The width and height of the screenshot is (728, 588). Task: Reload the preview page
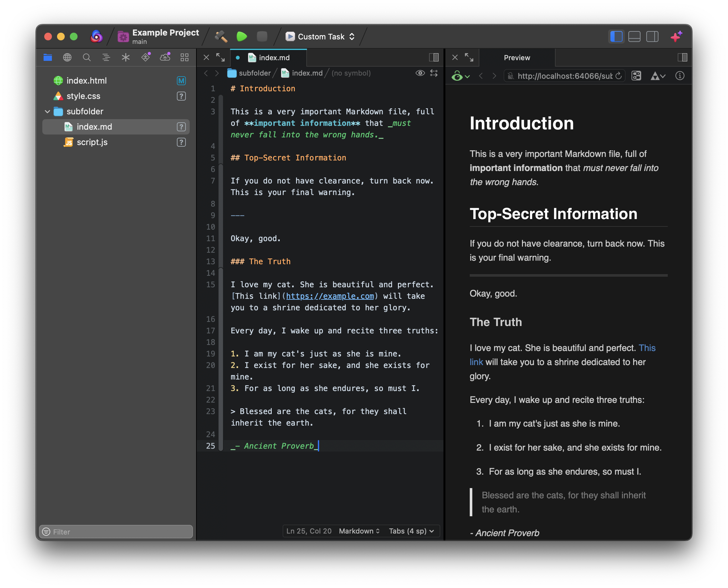pos(618,76)
